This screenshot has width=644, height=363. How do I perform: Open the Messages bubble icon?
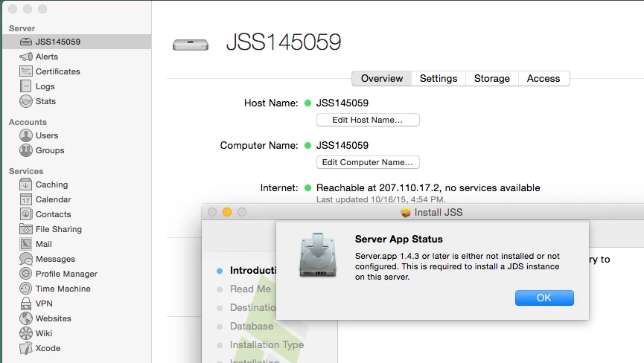point(25,259)
